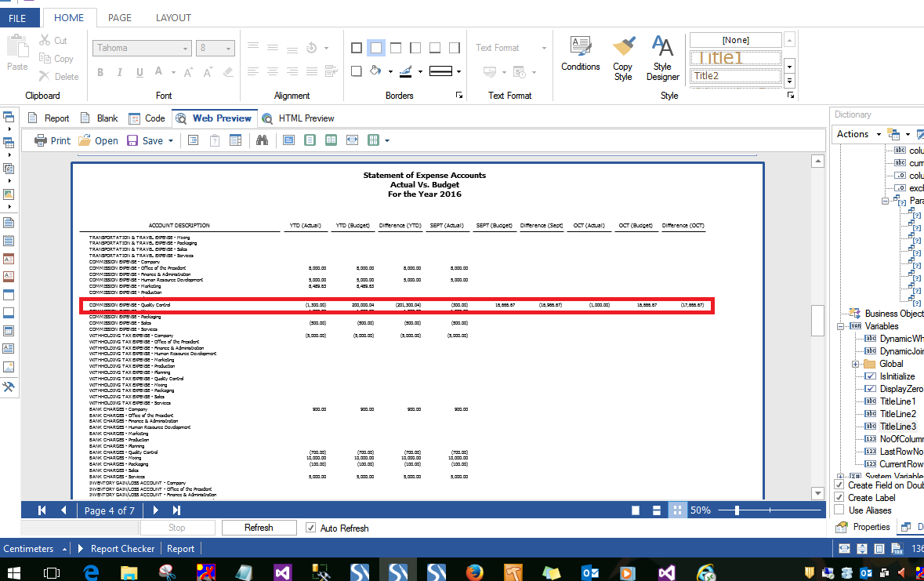Open the Save dropdown arrow
Viewport: 924px width, 581px height.
[x=171, y=141]
